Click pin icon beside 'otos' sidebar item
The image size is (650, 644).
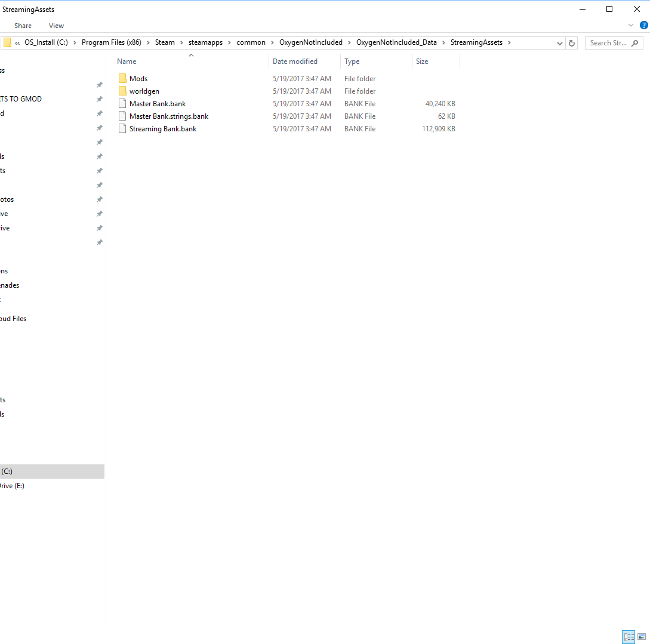point(100,199)
